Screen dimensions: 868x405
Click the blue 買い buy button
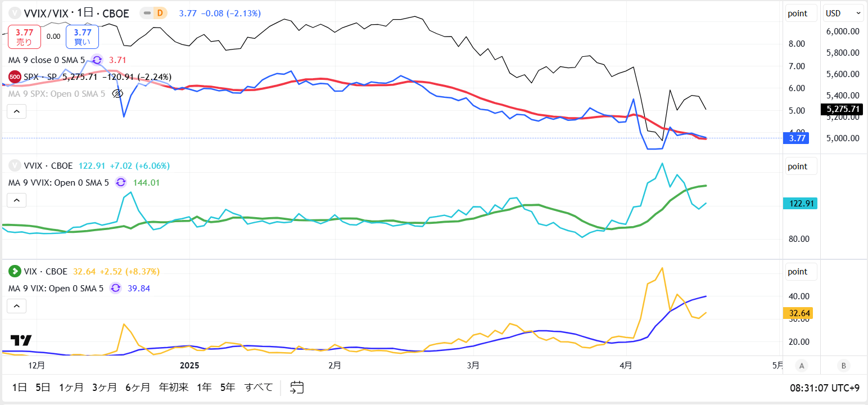click(83, 37)
